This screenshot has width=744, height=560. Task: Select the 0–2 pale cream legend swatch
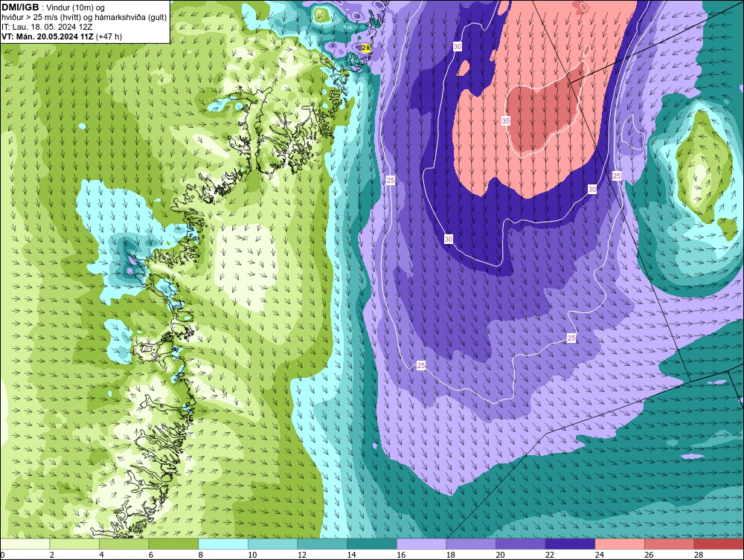tap(25, 544)
